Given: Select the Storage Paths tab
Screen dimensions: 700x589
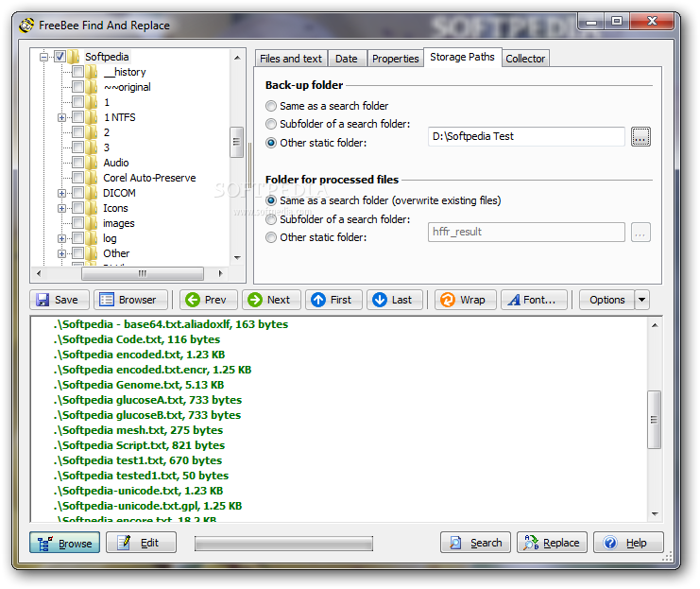Looking at the screenshot, I should point(463,58).
